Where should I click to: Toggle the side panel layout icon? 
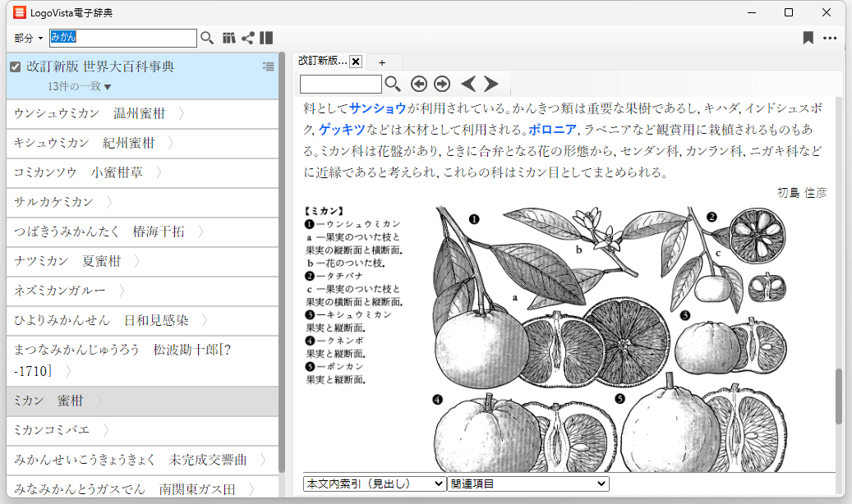tap(266, 38)
